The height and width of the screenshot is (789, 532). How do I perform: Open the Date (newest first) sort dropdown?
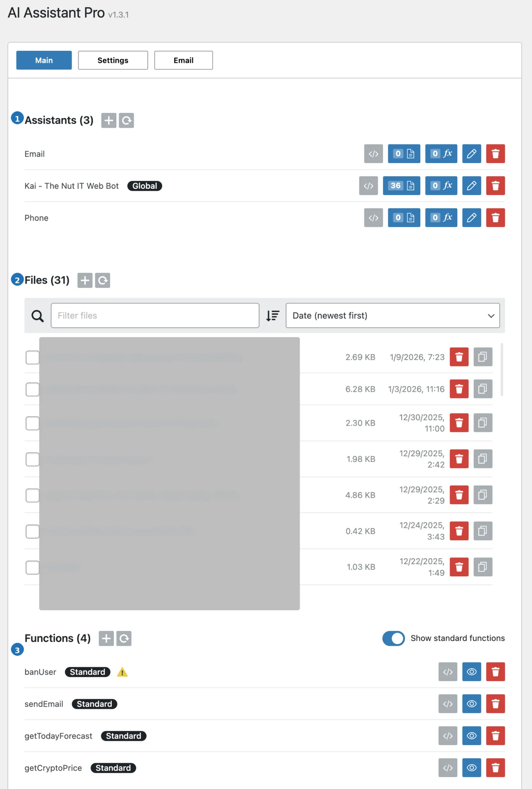(x=392, y=316)
